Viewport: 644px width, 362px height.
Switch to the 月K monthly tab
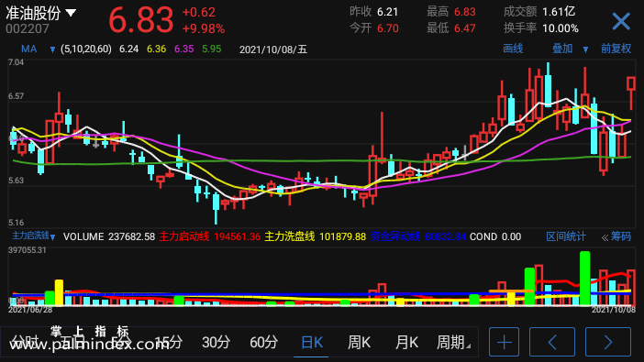tap(406, 343)
